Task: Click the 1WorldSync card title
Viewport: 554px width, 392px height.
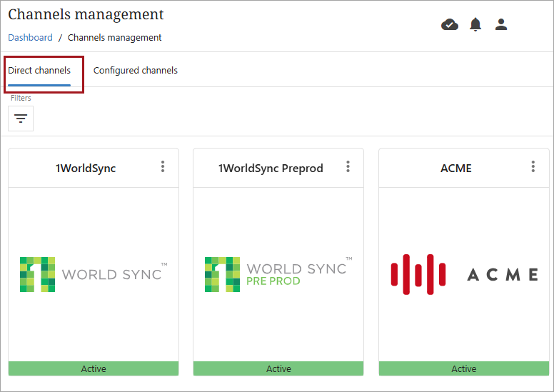Action: (86, 169)
